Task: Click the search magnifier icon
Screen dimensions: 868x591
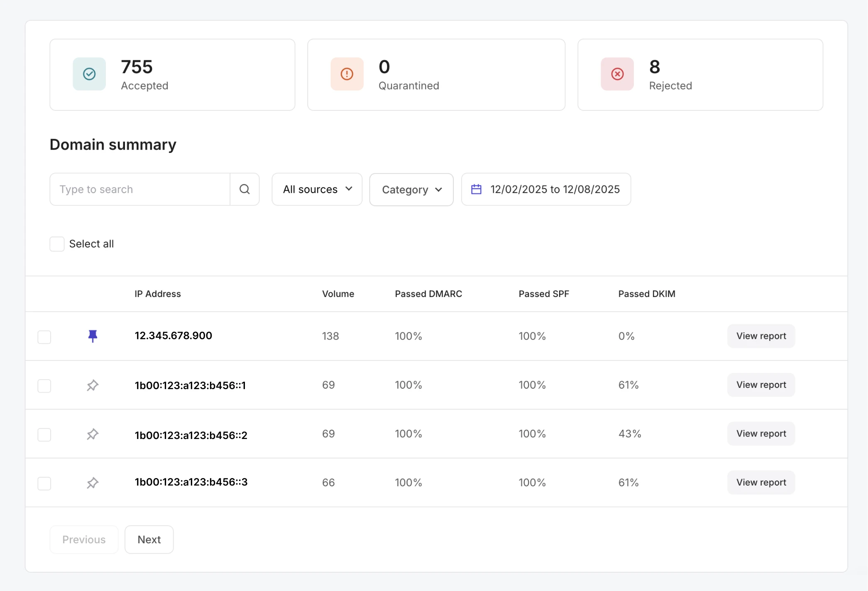Action: (245, 189)
